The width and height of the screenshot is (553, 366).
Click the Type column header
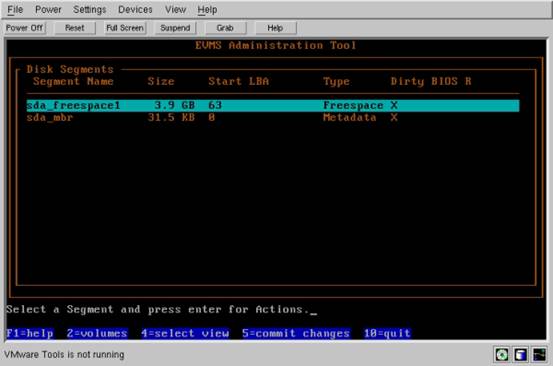pyautogui.click(x=336, y=82)
